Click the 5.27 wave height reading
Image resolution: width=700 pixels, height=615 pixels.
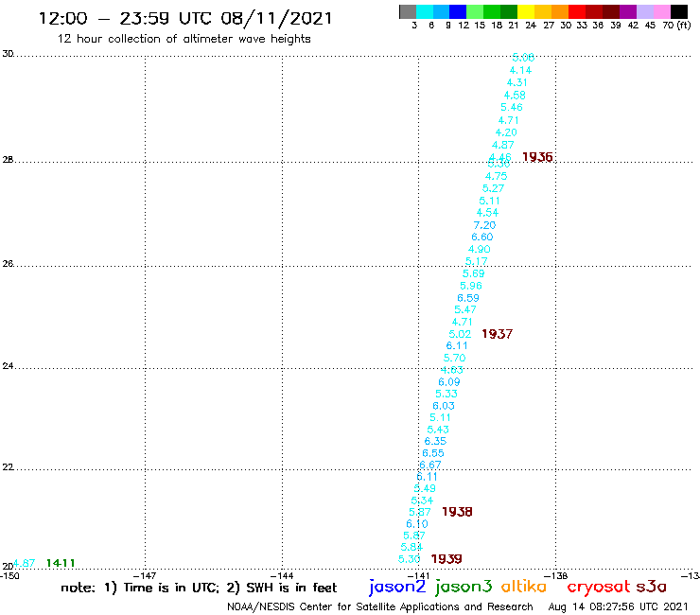tap(493, 188)
